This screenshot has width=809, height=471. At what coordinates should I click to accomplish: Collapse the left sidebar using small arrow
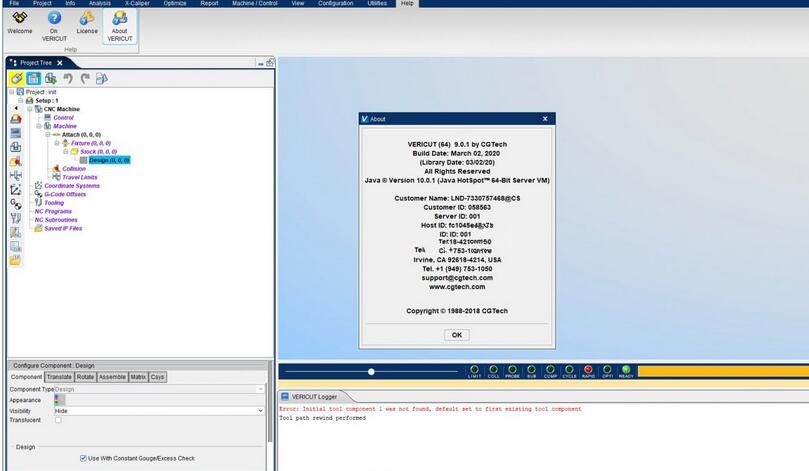tap(15, 108)
